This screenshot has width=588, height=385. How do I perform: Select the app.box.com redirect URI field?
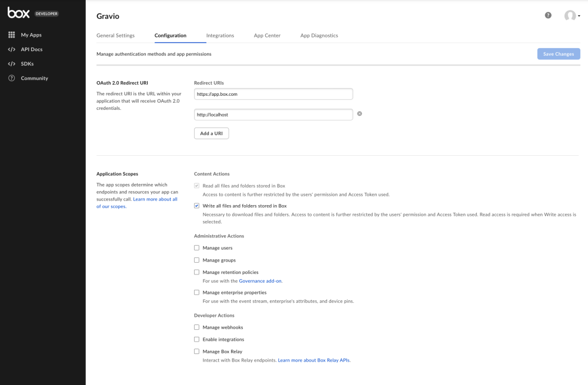click(273, 93)
